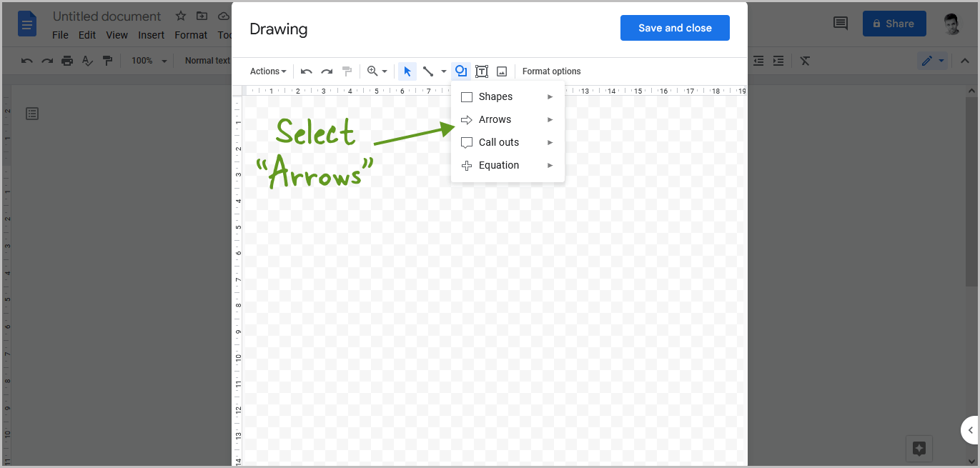Click the Clear formatting icon
980x468 pixels.
(x=805, y=61)
